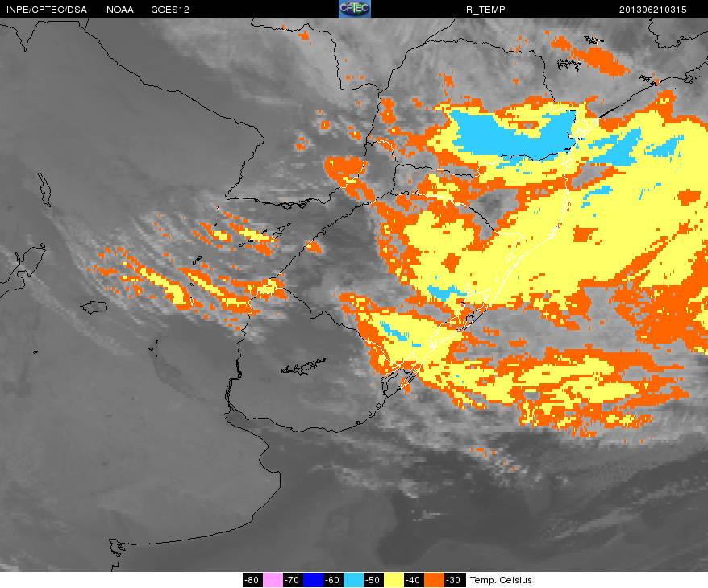Viewport: 708px width, 588px height.
Task: Click the -60 legend label
Action: [x=333, y=580]
